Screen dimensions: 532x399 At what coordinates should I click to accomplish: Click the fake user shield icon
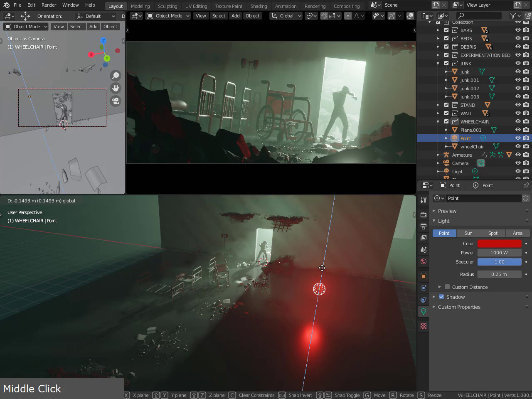point(526,198)
